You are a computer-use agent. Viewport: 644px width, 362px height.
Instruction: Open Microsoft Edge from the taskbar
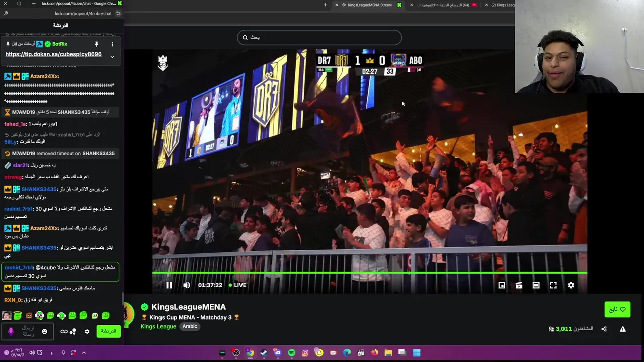coord(347,353)
